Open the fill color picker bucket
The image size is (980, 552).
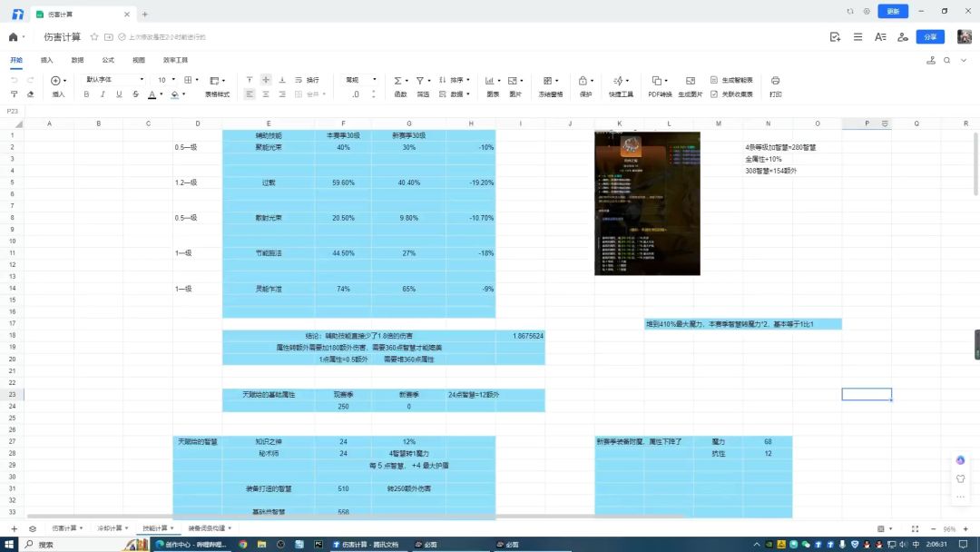point(173,94)
